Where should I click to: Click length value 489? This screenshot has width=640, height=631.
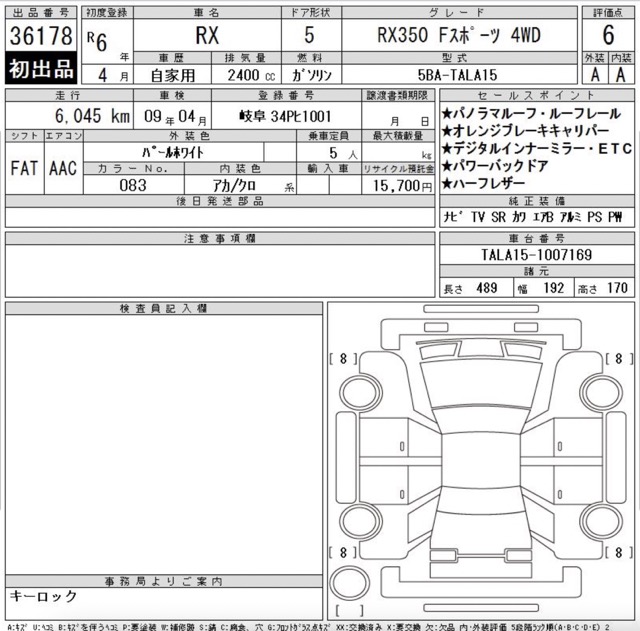pyautogui.click(x=487, y=288)
